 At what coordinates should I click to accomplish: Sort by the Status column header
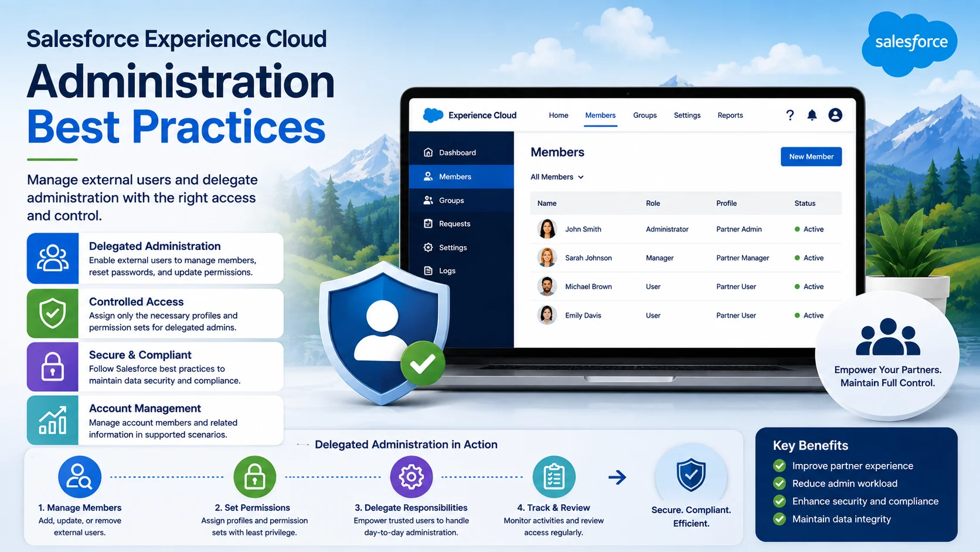click(x=805, y=203)
